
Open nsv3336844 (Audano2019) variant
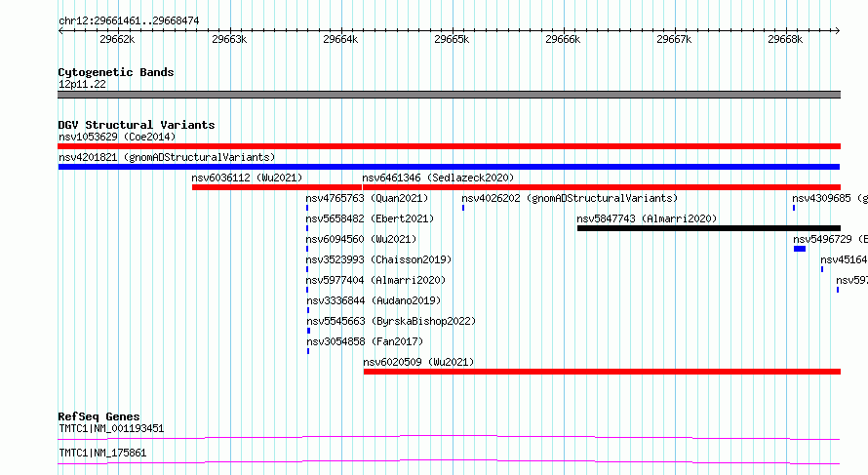tap(374, 300)
